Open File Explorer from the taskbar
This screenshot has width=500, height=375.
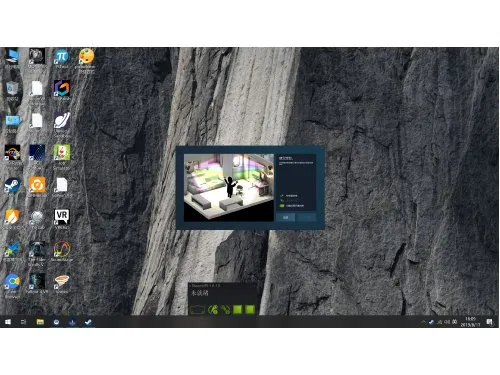tap(40, 322)
